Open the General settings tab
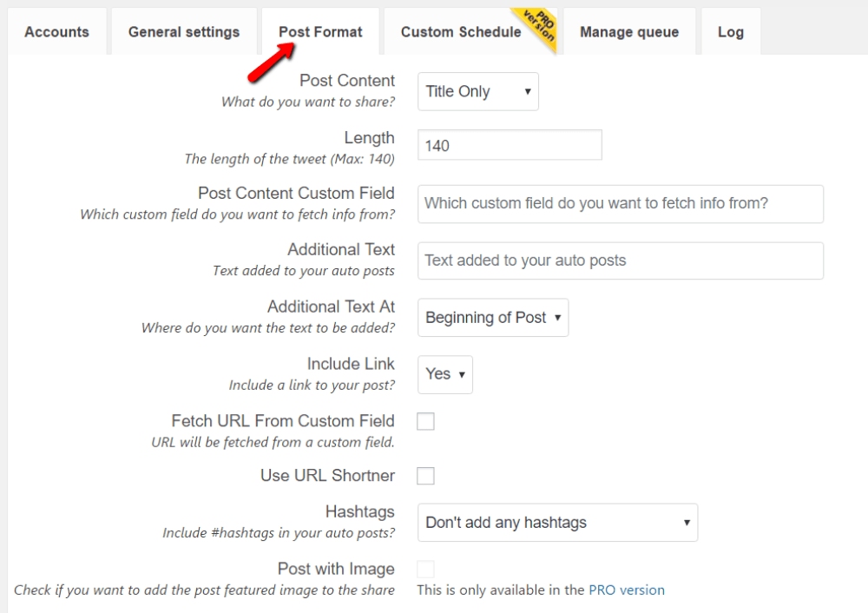 tap(183, 31)
